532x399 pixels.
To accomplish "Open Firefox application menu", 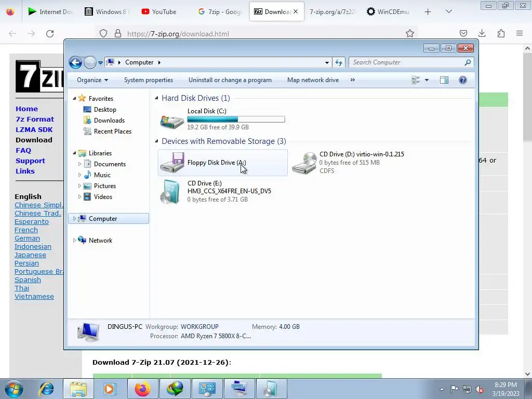I will pos(520,33).
